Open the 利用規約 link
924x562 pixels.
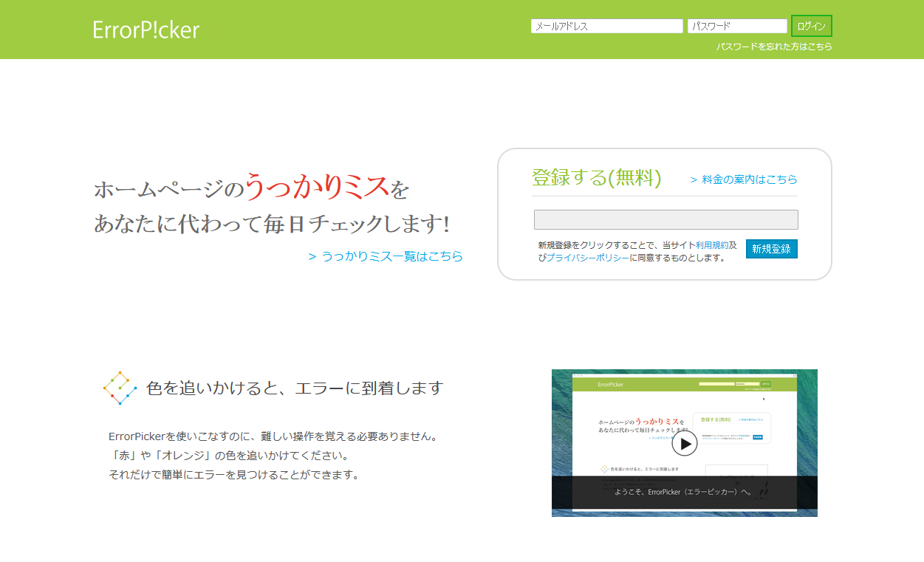[712, 245]
